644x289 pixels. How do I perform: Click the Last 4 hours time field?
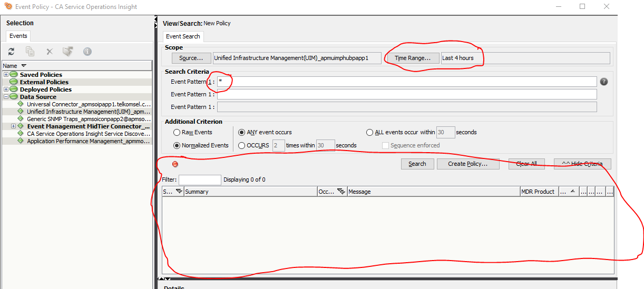click(525, 58)
